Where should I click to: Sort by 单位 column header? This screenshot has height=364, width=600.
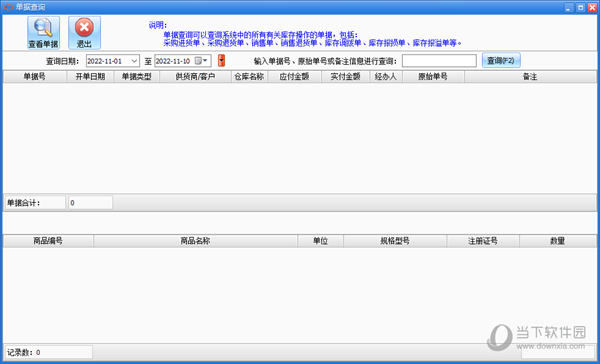coord(320,241)
